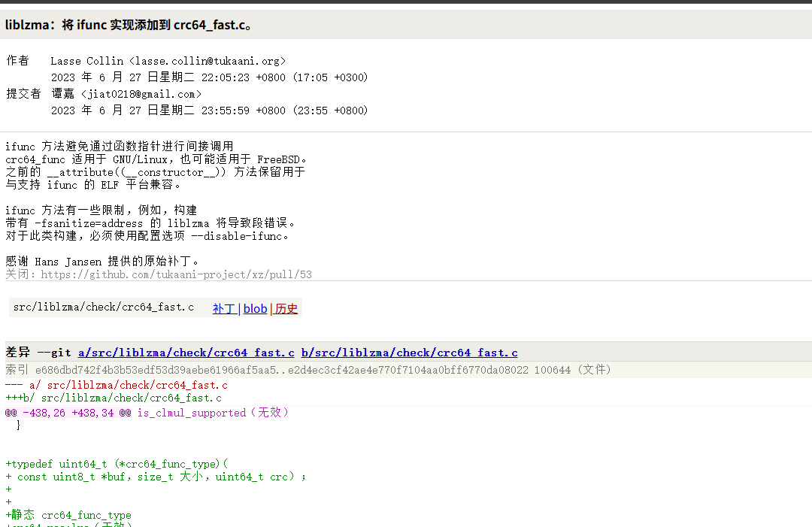Click the committer email jiat0218@gmail.com
This screenshot has width=812, height=527.
[141, 94]
